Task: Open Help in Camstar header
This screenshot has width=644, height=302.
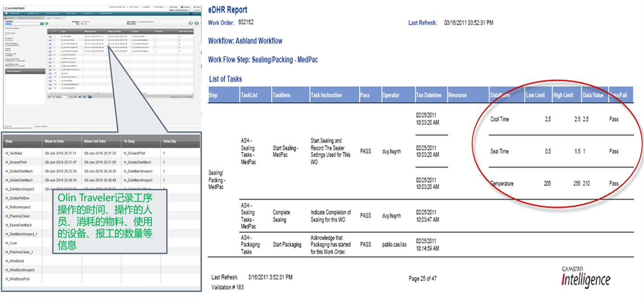Action: point(197,7)
